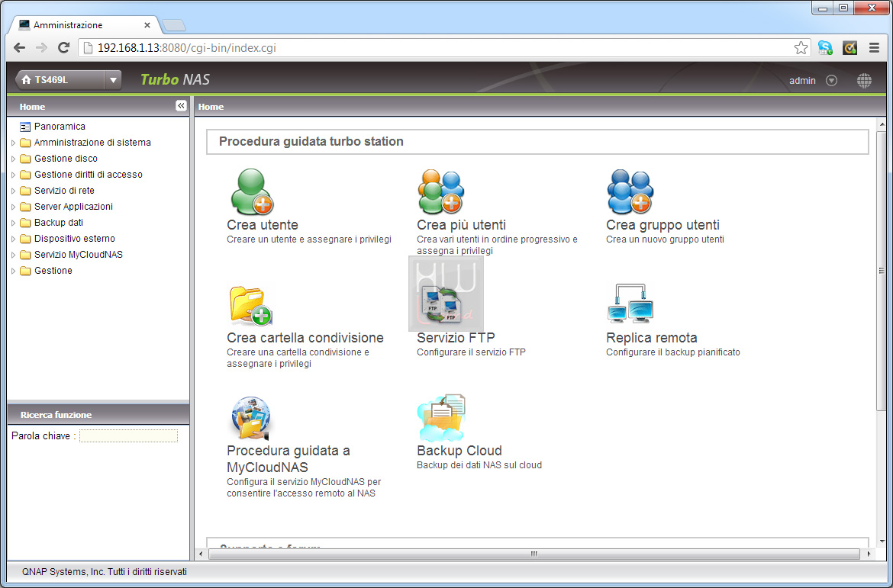The height and width of the screenshot is (588, 893).
Task: Open Crea cartella condivisione link
Action: pos(305,338)
